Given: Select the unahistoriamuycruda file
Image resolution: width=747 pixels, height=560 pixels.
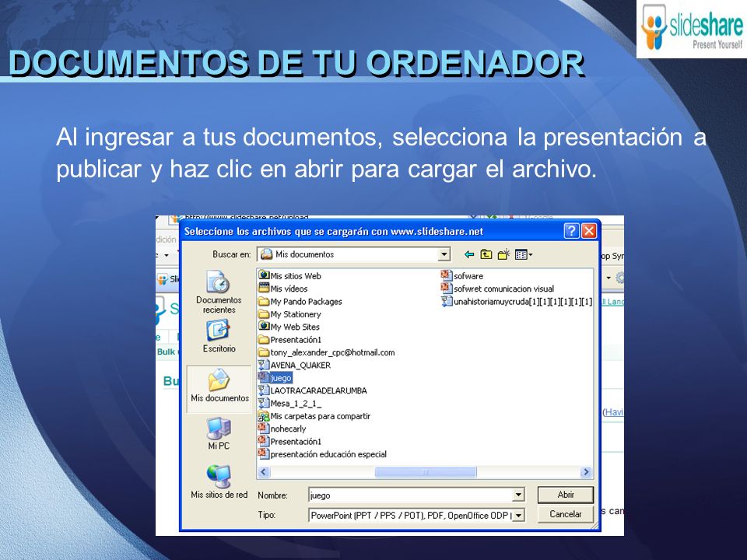Looking at the screenshot, I should point(517,302).
